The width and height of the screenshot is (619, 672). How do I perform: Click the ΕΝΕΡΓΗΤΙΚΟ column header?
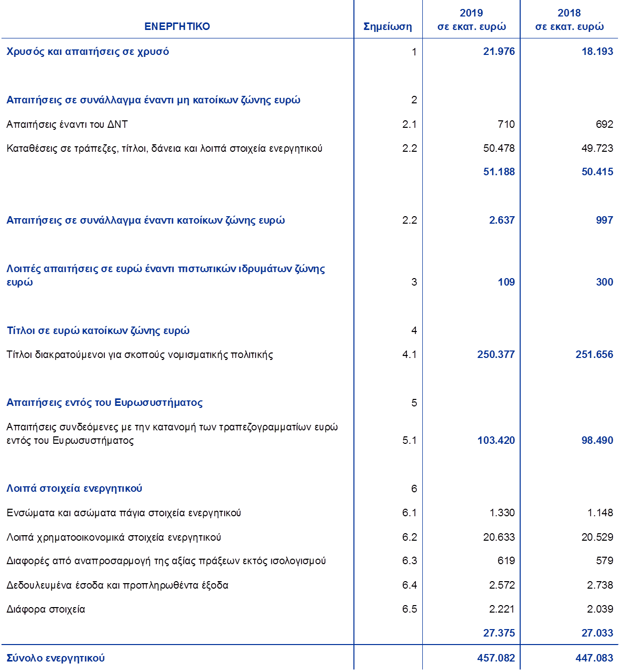click(177, 26)
